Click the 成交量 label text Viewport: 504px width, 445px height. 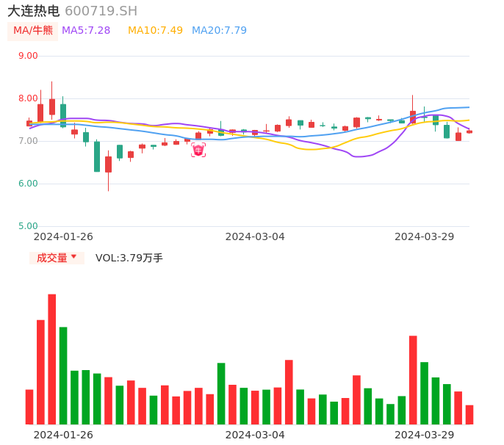[x=51, y=258]
